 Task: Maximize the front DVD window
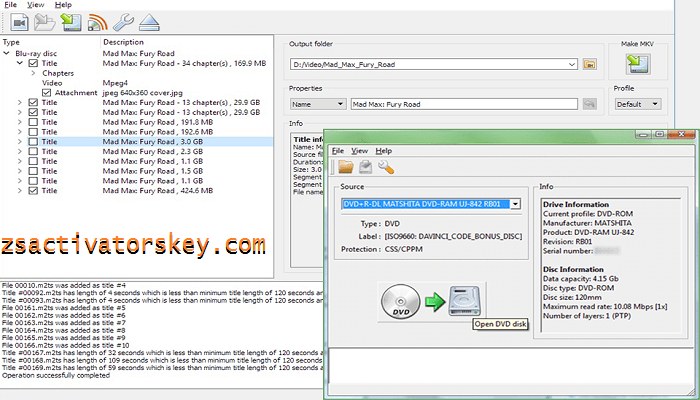659,134
